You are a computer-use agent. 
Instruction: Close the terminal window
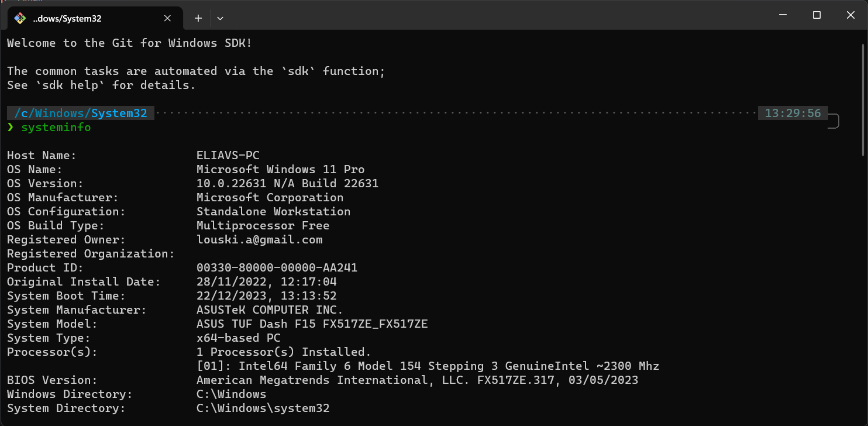point(852,15)
